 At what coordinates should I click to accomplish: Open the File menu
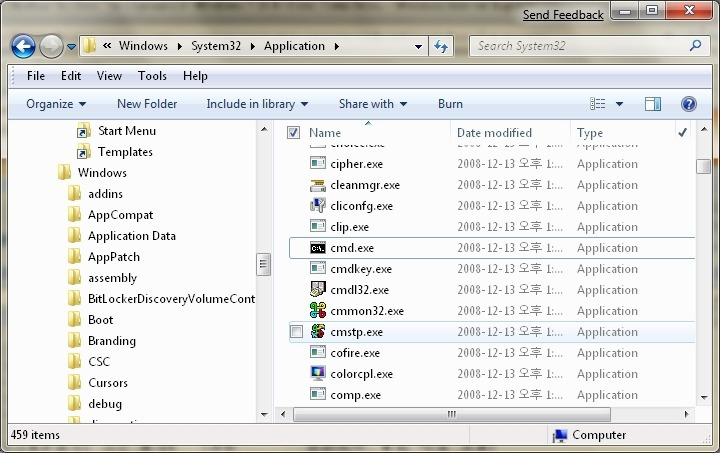[x=36, y=76]
